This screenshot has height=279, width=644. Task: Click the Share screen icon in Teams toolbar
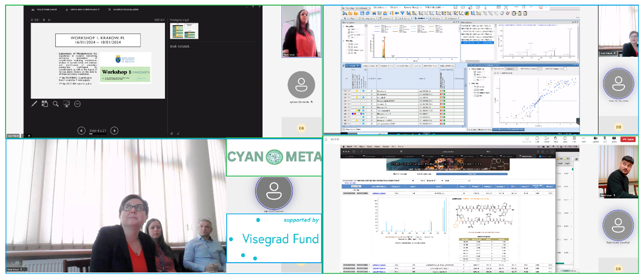(x=614, y=139)
